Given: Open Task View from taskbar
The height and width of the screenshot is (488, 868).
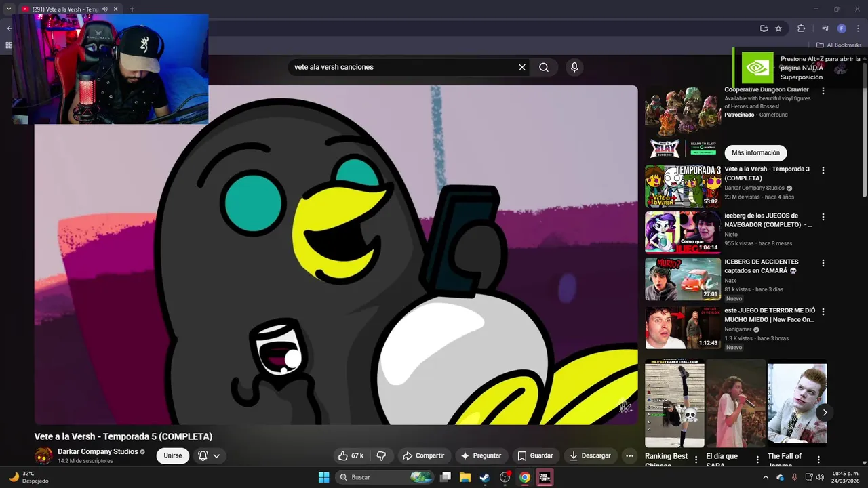Looking at the screenshot, I should (x=446, y=477).
